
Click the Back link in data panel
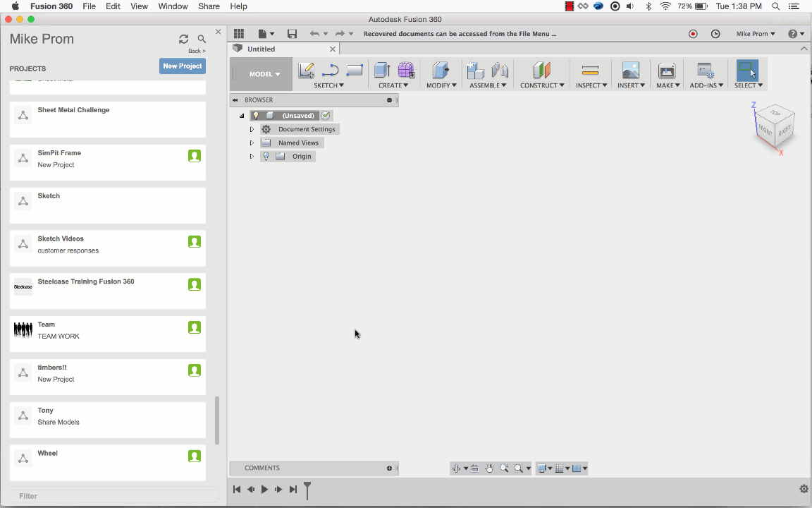[197, 51]
